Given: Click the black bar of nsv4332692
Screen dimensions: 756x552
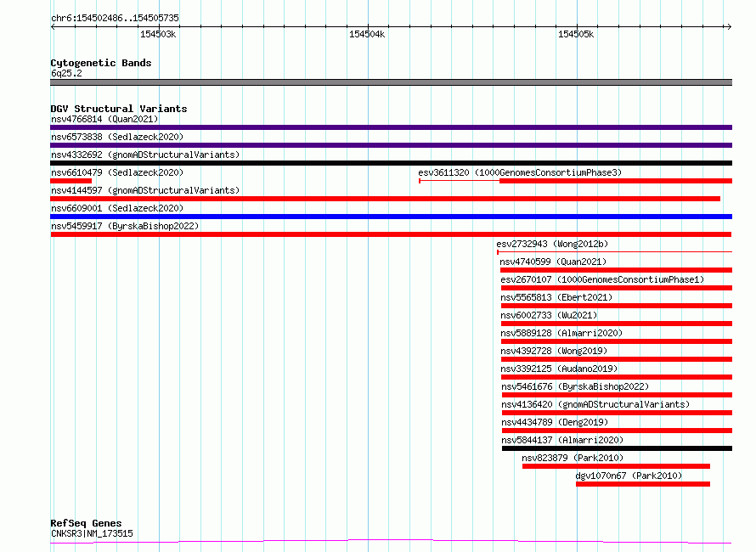Looking at the screenshot, I should tap(391, 163).
